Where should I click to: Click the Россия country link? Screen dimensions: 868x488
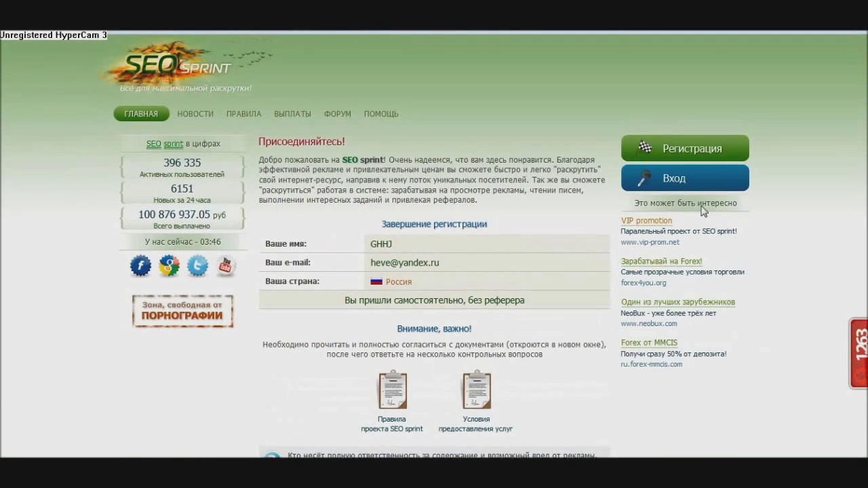pyautogui.click(x=399, y=281)
